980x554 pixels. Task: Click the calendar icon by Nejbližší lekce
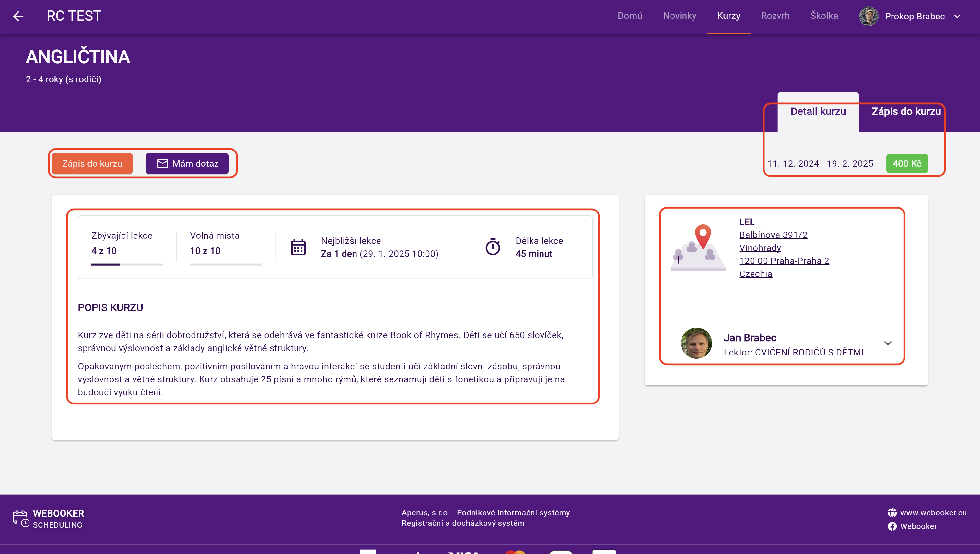tap(298, 247)
